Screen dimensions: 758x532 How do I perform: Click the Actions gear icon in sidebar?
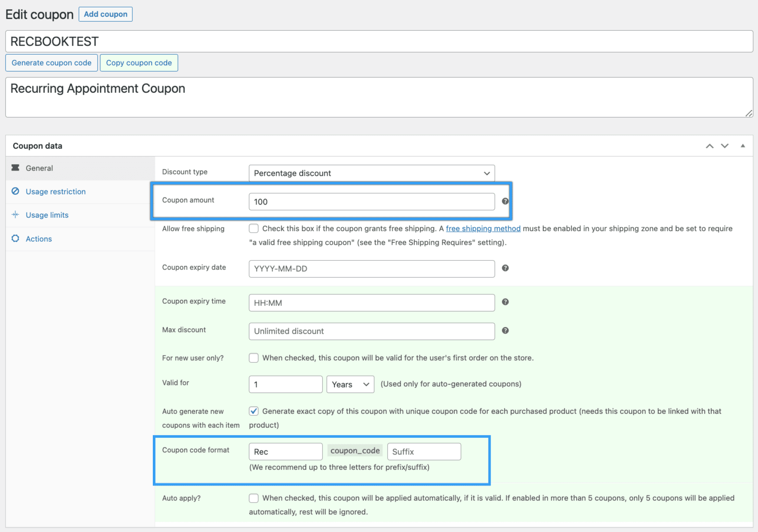pos(16,239)
